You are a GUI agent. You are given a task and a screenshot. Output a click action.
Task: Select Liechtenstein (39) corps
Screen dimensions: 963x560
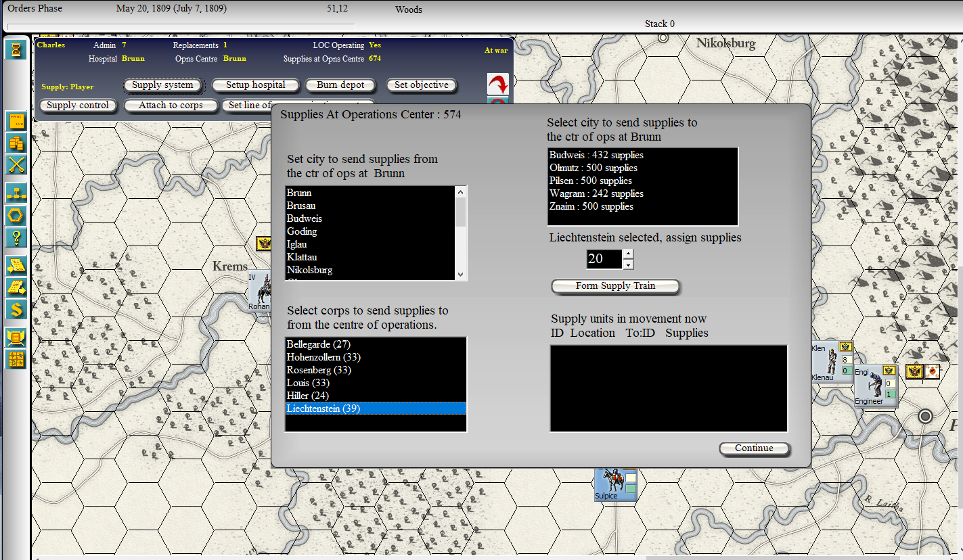[376, 409]
